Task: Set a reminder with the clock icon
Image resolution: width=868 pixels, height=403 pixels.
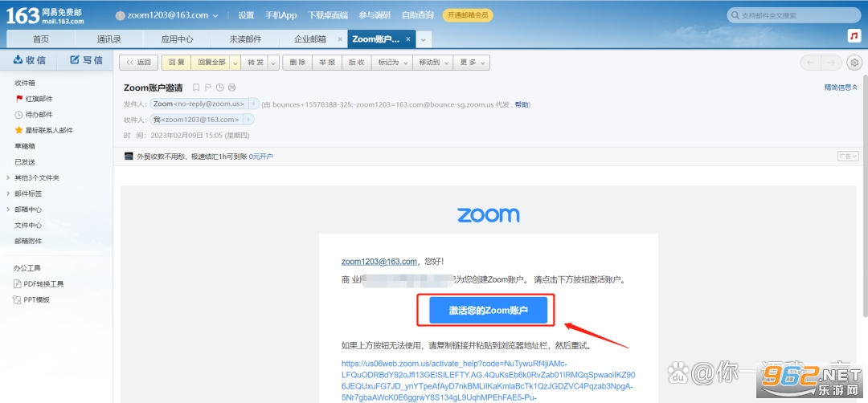Action: (x=219, y=88)
